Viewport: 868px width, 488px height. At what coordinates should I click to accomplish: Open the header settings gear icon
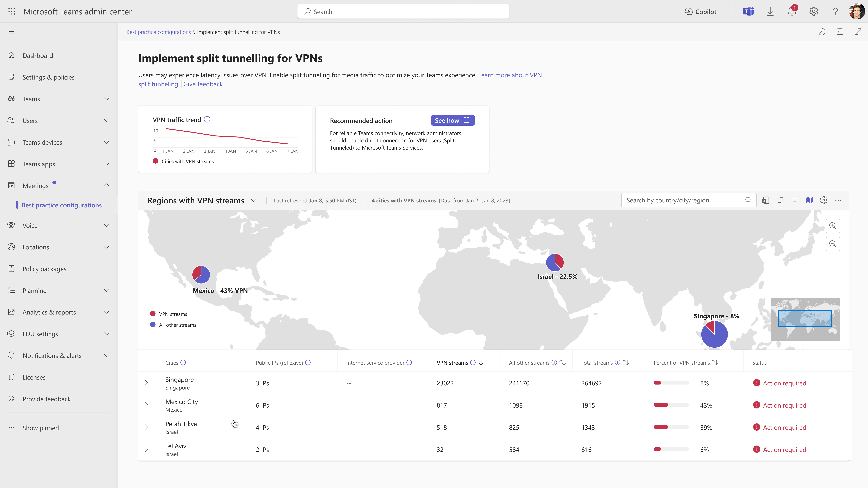[814, 11]
